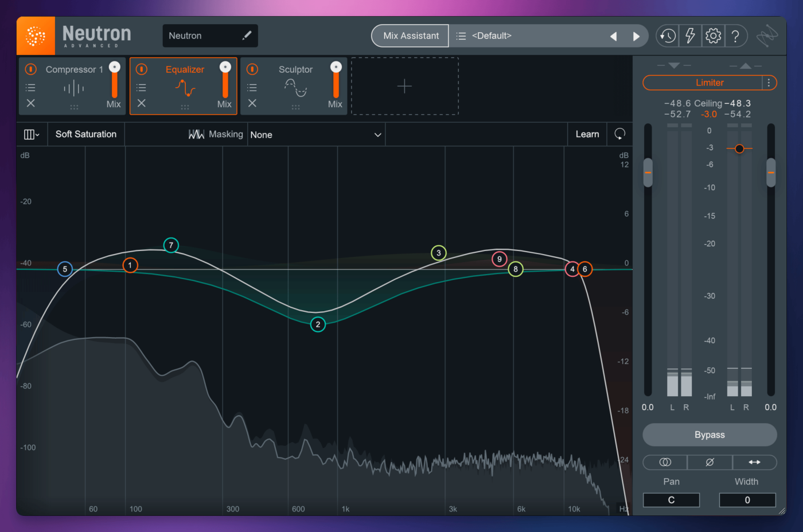Click the Learn button

(x=587, y=134)
